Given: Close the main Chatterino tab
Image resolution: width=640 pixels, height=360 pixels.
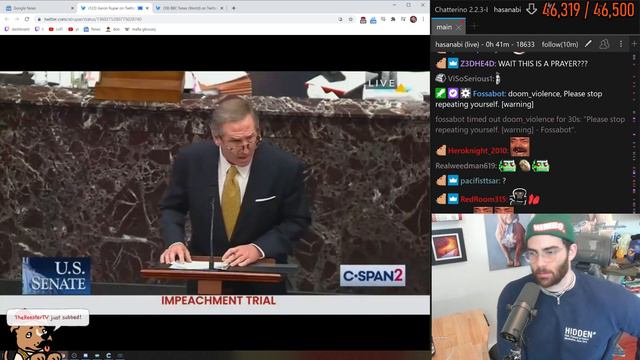Looking at the screenshot, I should tap(458, 27).
